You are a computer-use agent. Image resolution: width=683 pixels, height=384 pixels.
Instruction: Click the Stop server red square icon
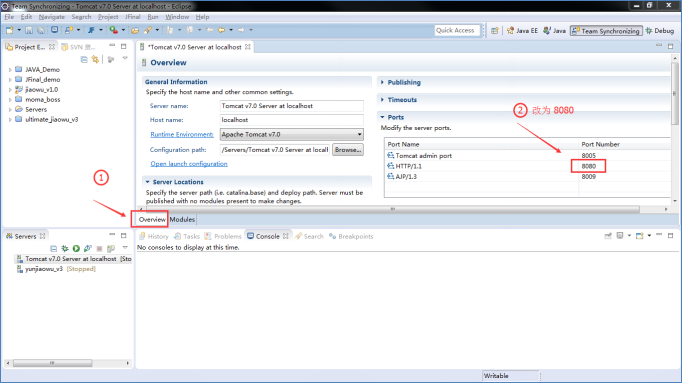click(x=99, y=248)
